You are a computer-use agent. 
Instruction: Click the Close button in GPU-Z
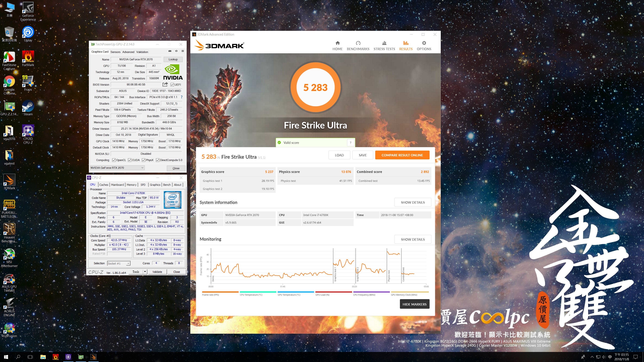pos(176,168)
